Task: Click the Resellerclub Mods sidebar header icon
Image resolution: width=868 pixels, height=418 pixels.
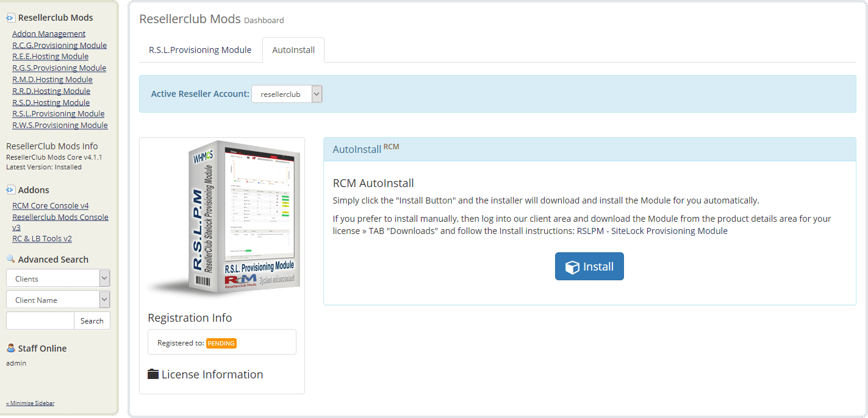Action: tap(11, 18)
